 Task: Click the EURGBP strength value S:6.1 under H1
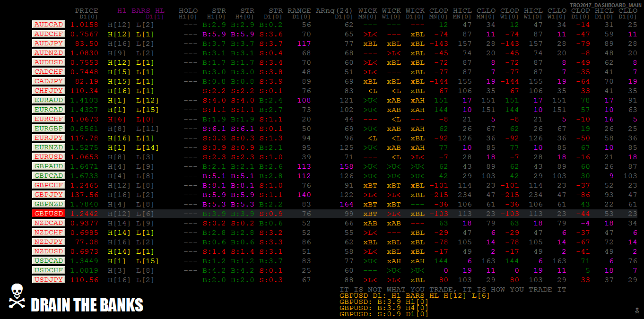coord(214,129)
